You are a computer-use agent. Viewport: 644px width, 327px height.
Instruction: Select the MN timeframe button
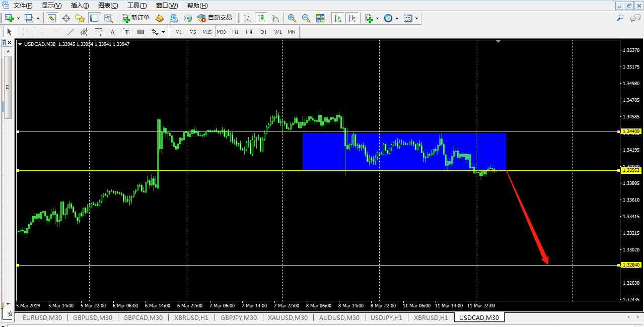(292, 32)
